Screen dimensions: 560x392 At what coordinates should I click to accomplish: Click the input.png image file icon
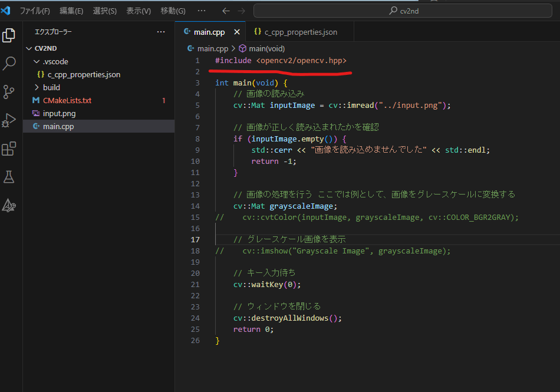(36, 114)
